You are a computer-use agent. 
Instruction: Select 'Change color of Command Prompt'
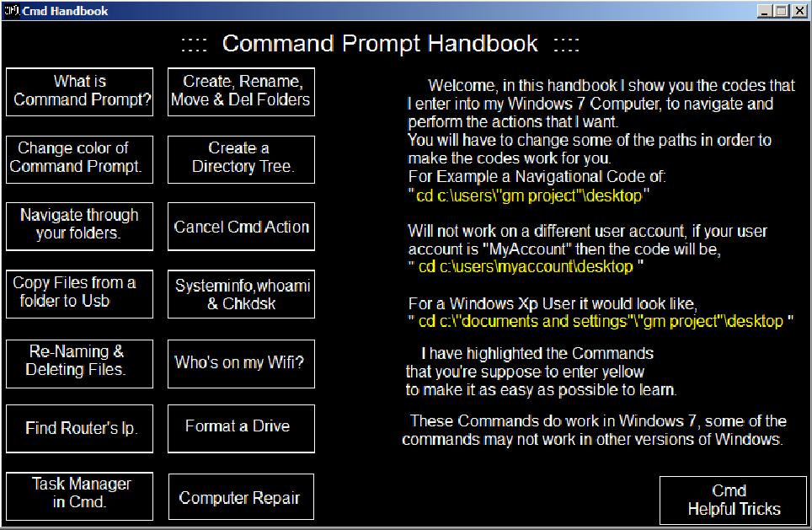tap(80, 159)
